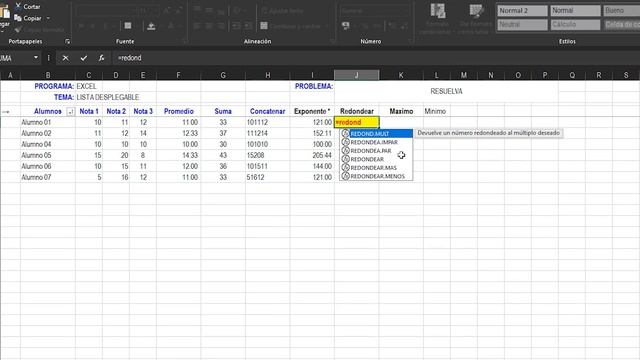640x360 pixels.
Task: Select column S header
Action: coord(626,75)
